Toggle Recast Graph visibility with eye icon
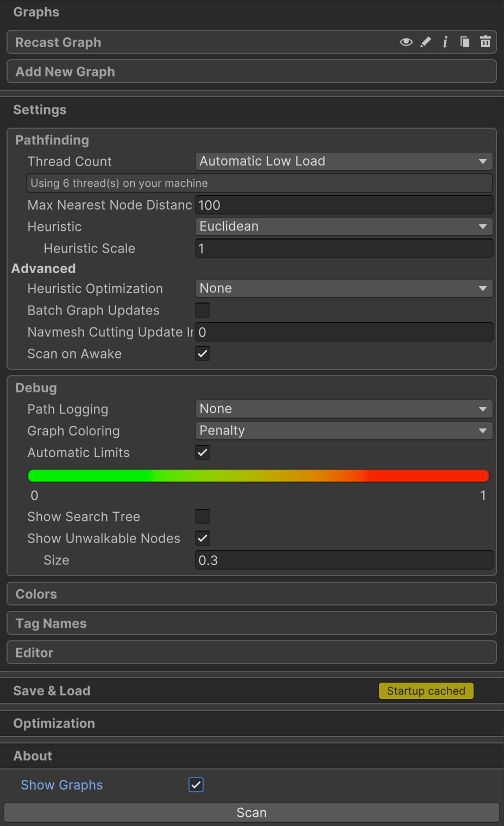This screenshot has width=504, height=826. tap(406, 42)
